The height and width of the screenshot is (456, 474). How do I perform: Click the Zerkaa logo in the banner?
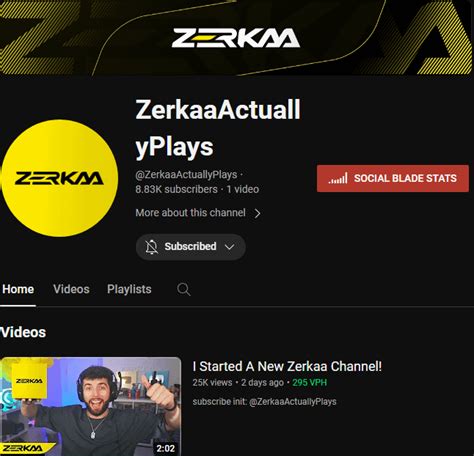click(236, 38)
